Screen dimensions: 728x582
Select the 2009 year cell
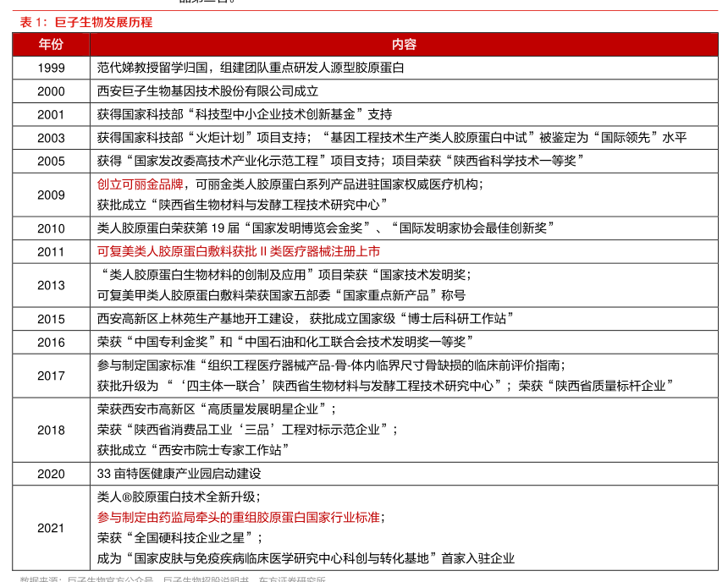click(51, 195)
